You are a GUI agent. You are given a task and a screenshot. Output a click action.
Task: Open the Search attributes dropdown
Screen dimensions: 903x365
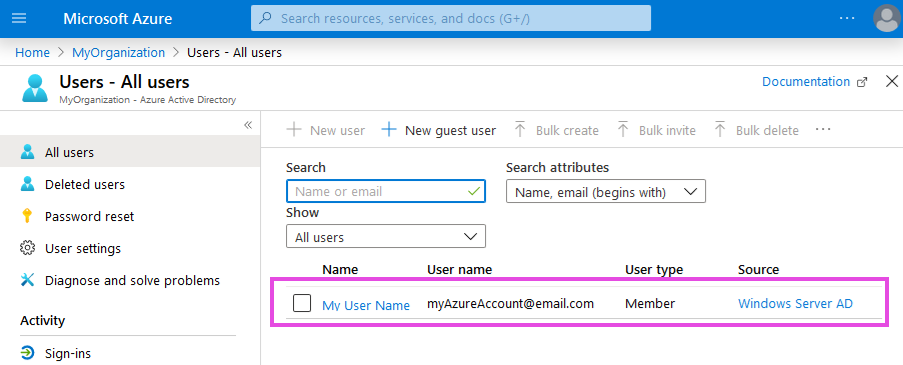606,191
